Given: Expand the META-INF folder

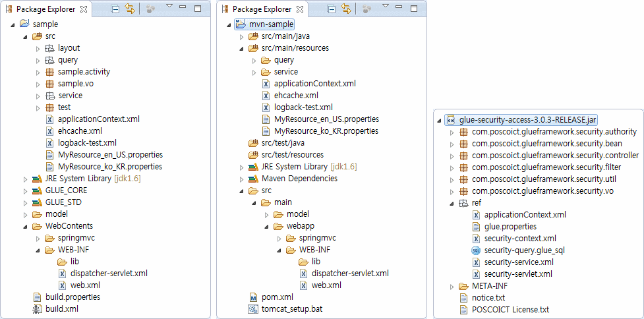Looking at the screenshot, I should coord(452,286).
